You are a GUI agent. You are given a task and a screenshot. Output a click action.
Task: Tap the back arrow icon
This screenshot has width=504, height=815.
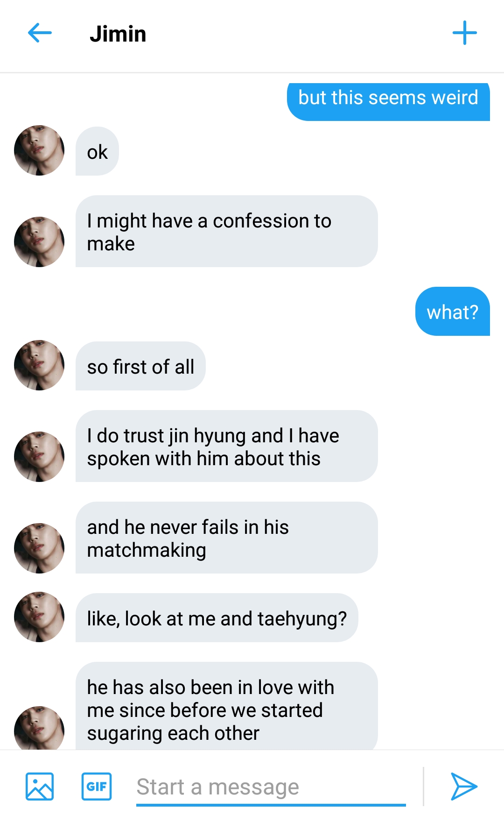point(40,33)
